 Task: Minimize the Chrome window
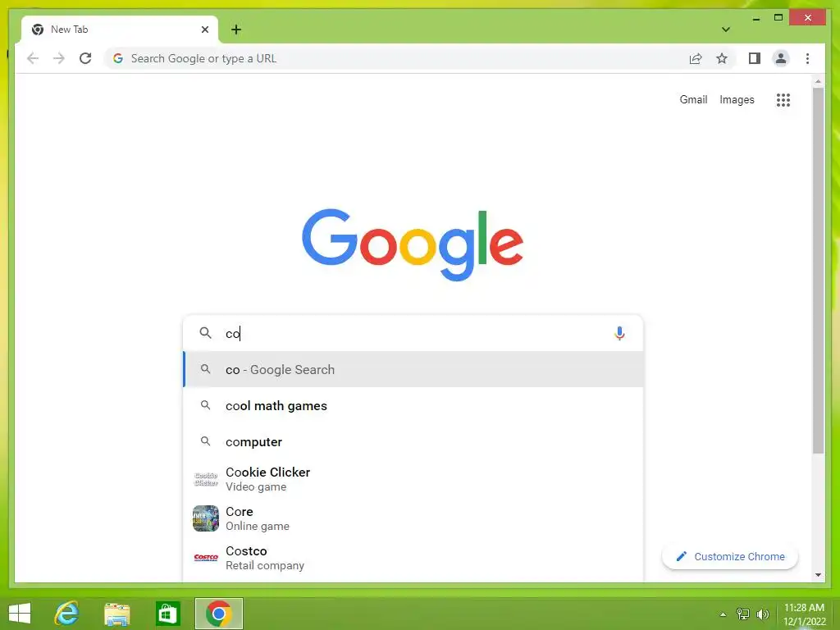coord(756,18)
